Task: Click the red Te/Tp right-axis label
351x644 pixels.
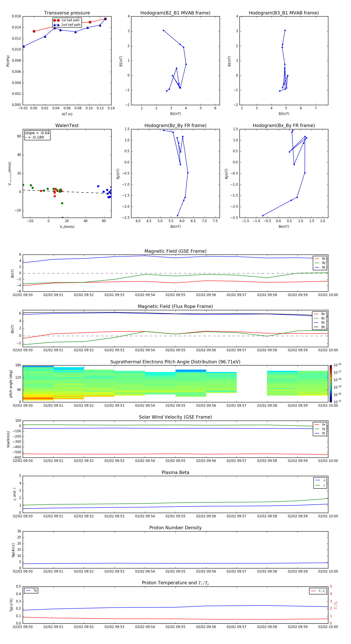Action: pyautogui.click(x=336, y=605)
